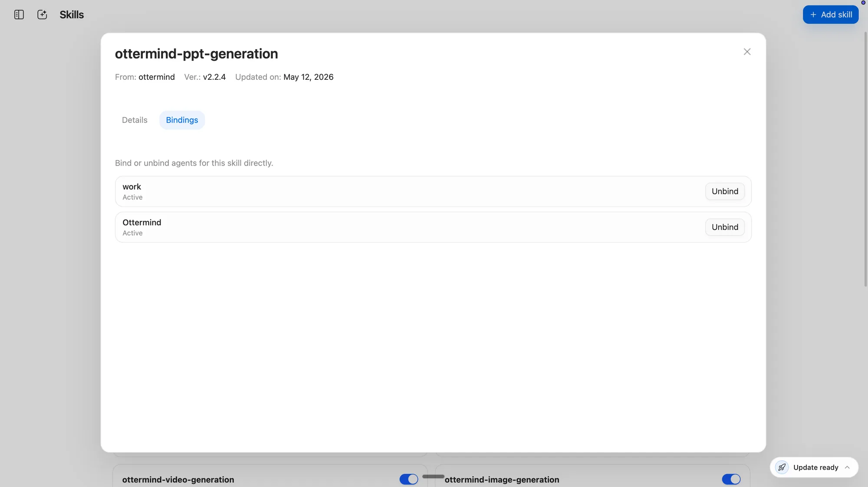Switch to the Details tab

[135, 120]
